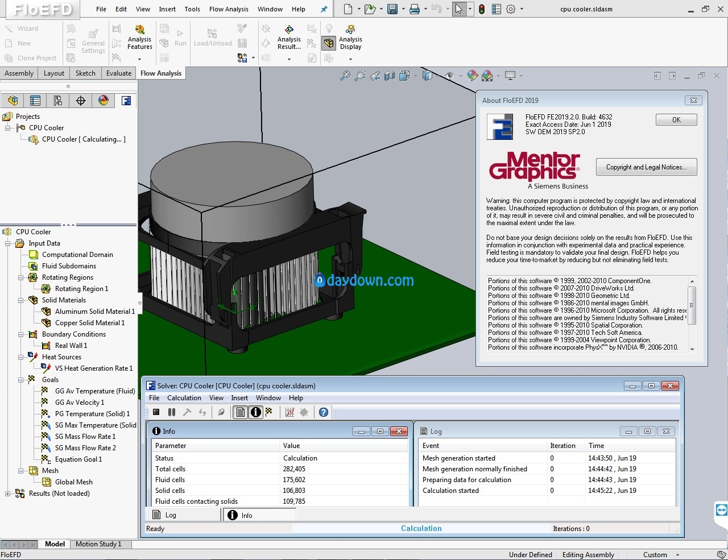Switch to the Evaluate tab
The width and height of the screenshot is (728, 560).
119,73
